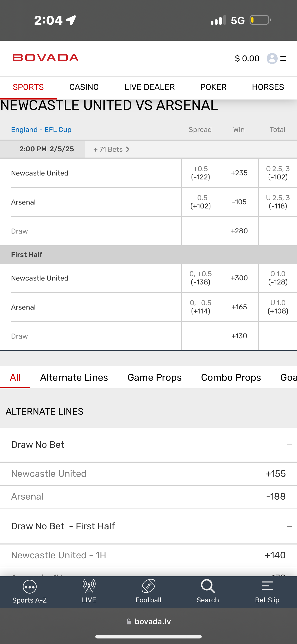This screenshot has width=297, height=644.
Task: Select the Alternate Lines tab
Action: [74, 378]
